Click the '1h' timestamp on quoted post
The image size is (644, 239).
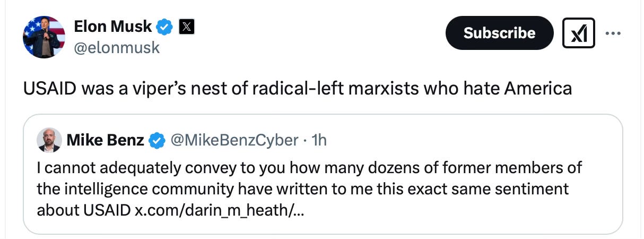click(x=319, y=140)
